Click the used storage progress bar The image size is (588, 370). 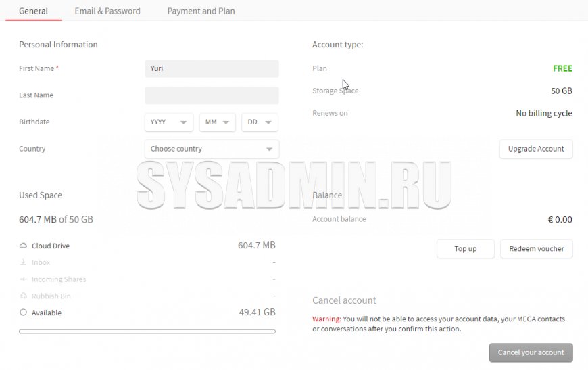pyautogui.click(x=147, y=331)
